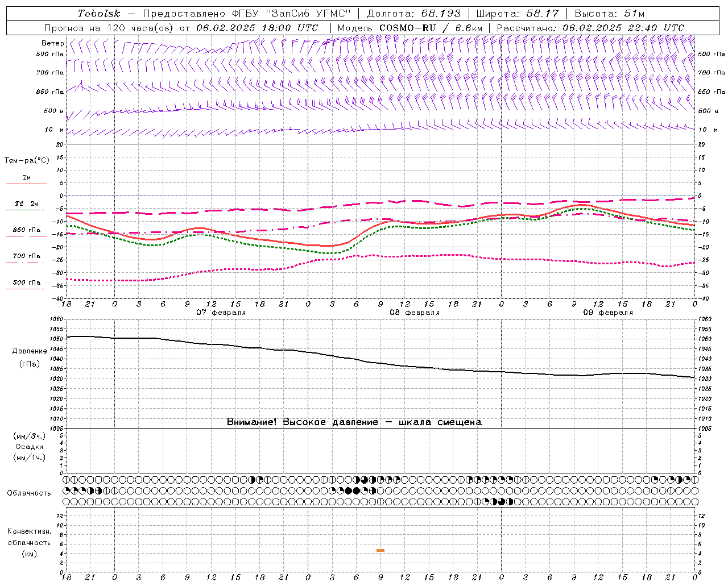Click the Внимание! Высокое давление warning text

(x=354, y=422)
